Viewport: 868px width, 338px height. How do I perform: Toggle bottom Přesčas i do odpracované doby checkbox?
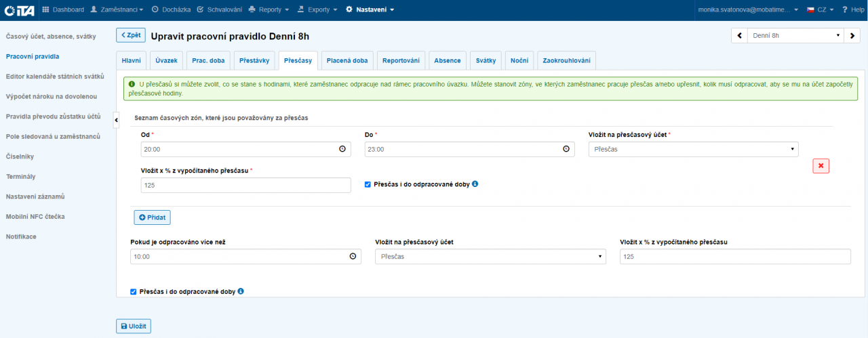click(134, 292)
